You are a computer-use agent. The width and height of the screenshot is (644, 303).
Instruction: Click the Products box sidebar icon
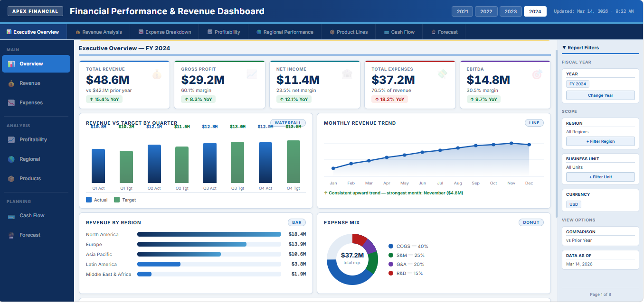point(11,179)
